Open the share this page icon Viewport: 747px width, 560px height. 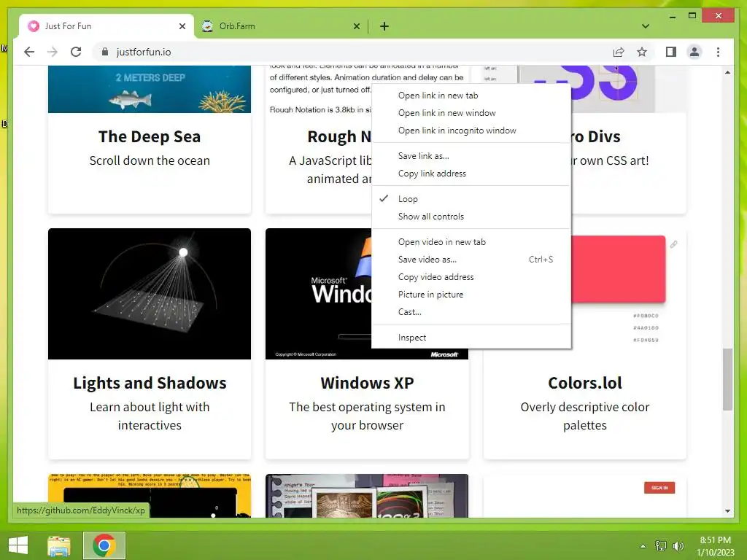[619, 52]
